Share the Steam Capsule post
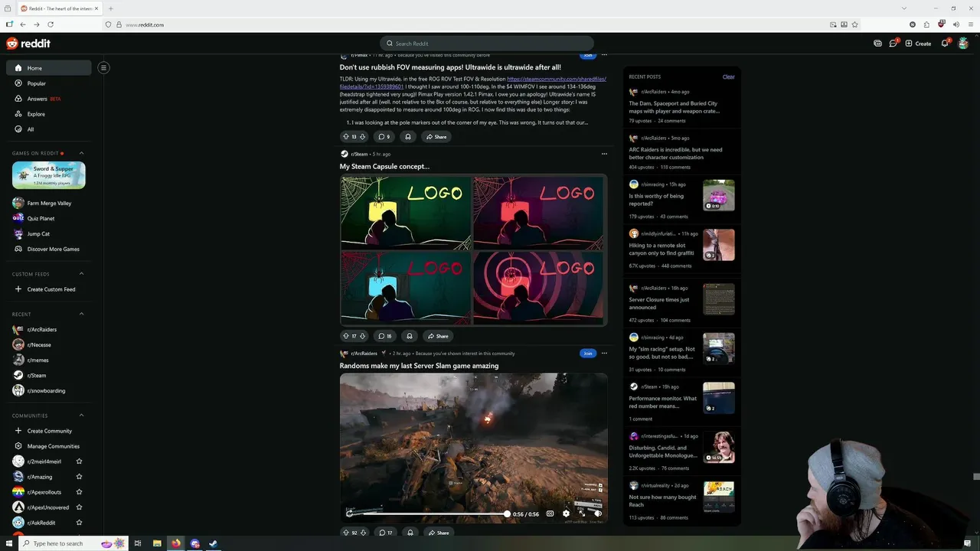The width and height of the screenshot is (980, 551). 438,336
